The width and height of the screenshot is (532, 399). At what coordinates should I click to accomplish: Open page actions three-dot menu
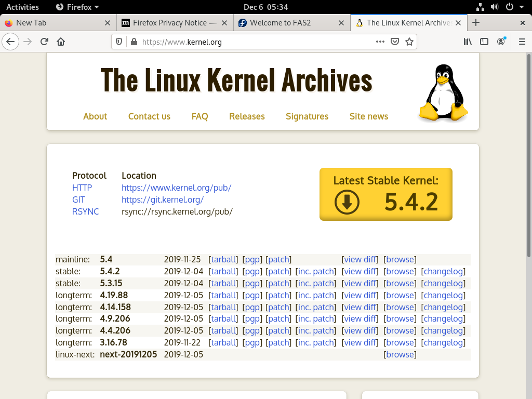(380, 42)
